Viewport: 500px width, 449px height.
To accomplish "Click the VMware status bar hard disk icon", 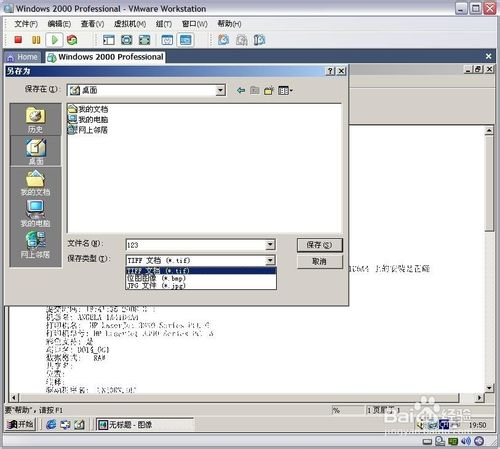I will [427, 442].
